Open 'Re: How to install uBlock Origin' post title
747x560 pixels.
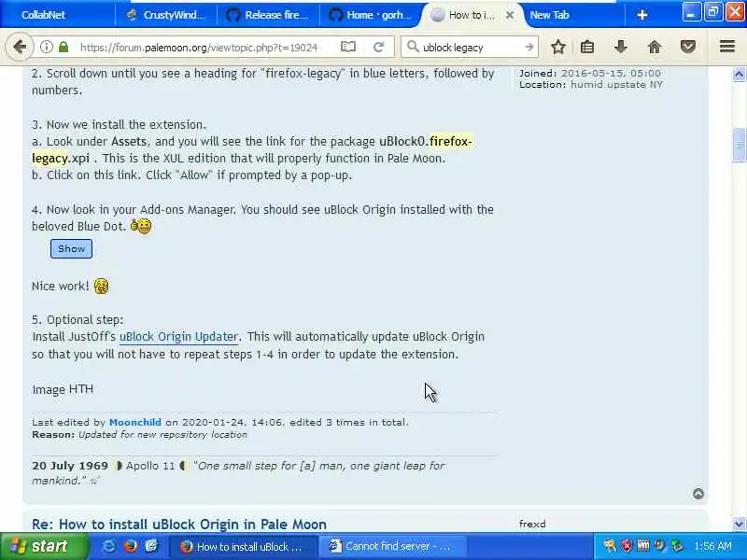click(179, 525)
